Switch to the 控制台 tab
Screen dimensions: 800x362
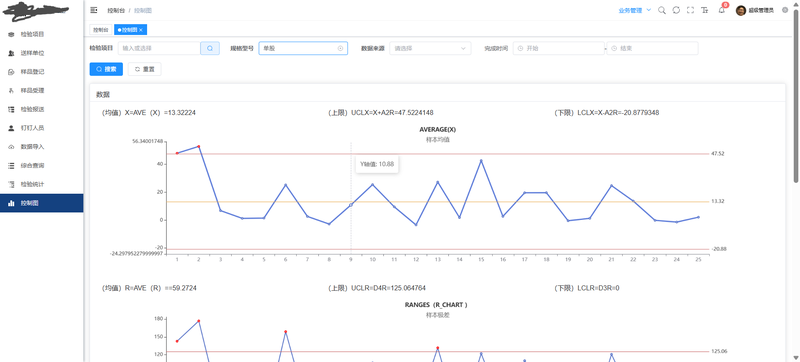coord(101,30)
